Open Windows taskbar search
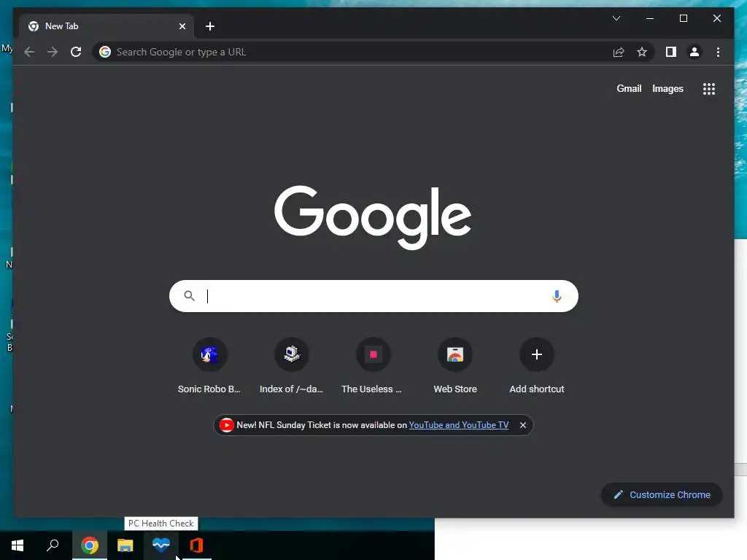Image resolution: width=747 pixels, height=560 pixels. [x=53, y=545]
